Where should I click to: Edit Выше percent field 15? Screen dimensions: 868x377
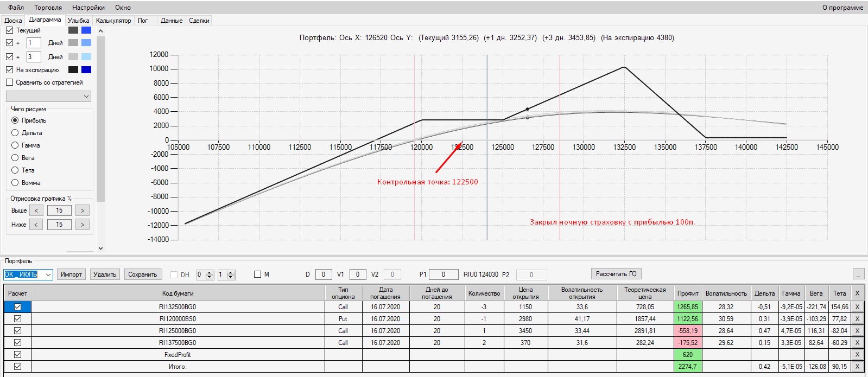(x=59, y=210)
